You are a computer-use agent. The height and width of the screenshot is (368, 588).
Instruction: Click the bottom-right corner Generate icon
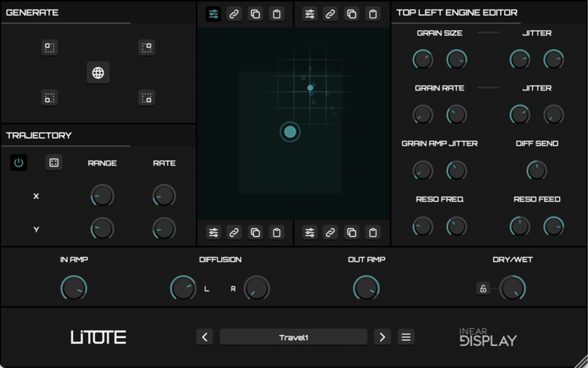click(146, 97)
